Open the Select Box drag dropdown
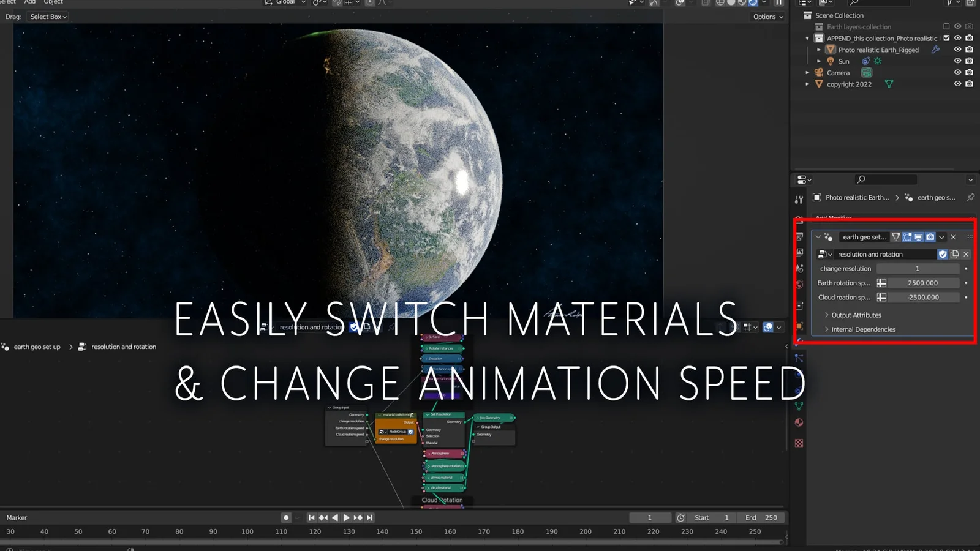The image size is (980, 551). click(48, 17)
